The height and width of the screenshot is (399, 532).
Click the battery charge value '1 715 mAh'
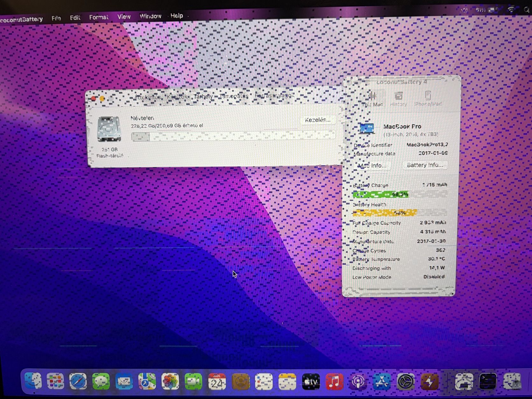pyautogui.click(x=435, y=185)
